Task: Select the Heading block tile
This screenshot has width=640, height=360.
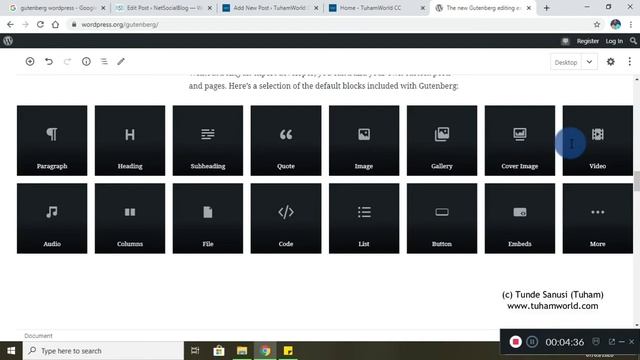Action: coord(130,140)
